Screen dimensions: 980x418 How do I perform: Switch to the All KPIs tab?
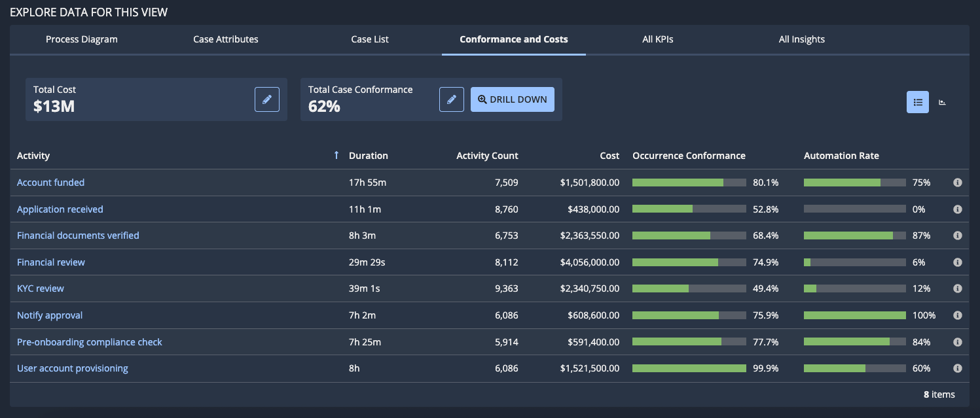coord(658,39)
